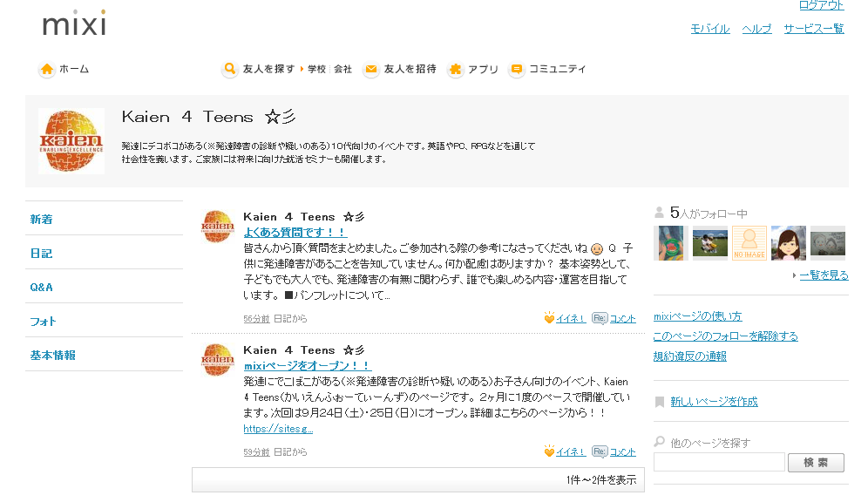Click Kaien avatar beside mixiページをオープン post
This screenshot has height=502, width=868.
tap(218, 360)
